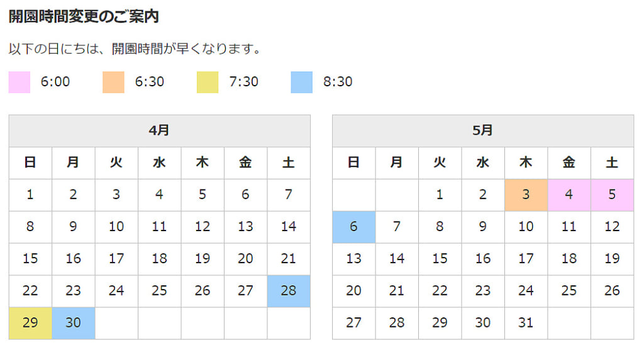Click the 土 column header in April
The height and width of the screenshot is (347, 644).
click(289, 163)
